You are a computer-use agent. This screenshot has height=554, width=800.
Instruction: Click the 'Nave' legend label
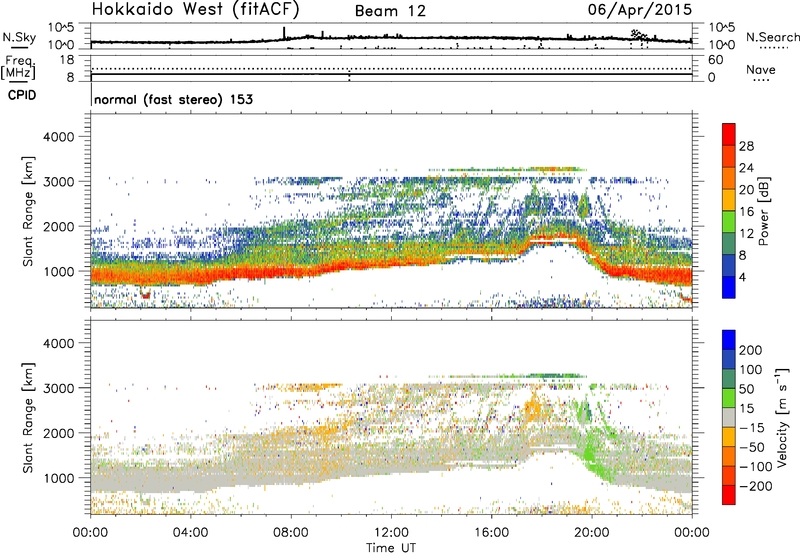tap(761, 69)
